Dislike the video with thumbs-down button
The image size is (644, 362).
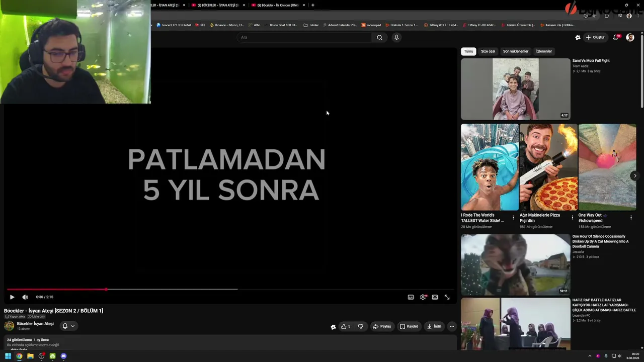(360, 326)
